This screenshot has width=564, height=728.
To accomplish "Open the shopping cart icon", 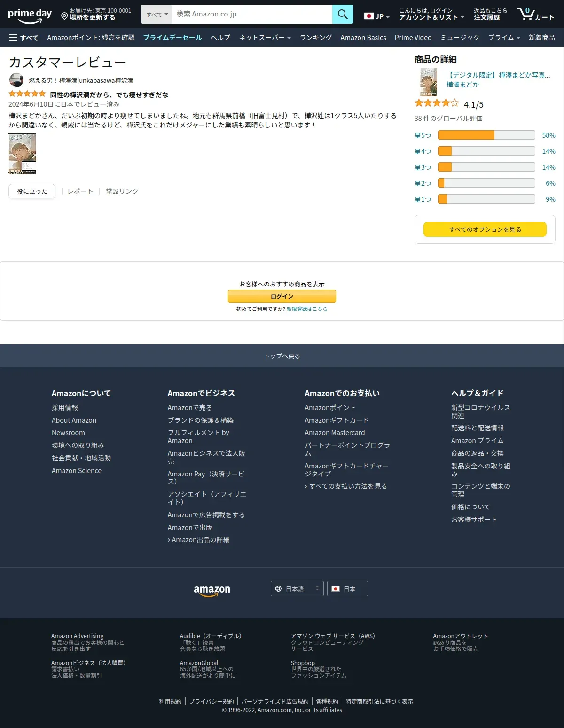I will (535, 14).
